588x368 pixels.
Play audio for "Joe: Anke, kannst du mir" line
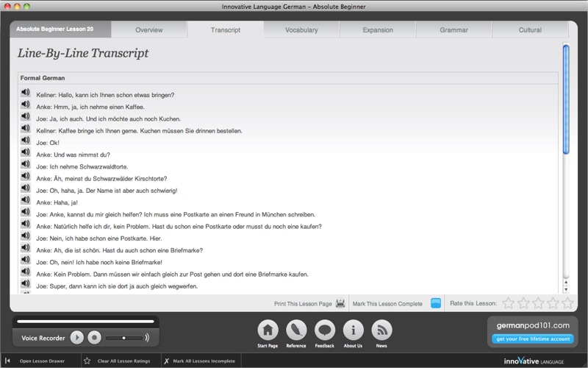pyautogui.click(x=26, y=212)
